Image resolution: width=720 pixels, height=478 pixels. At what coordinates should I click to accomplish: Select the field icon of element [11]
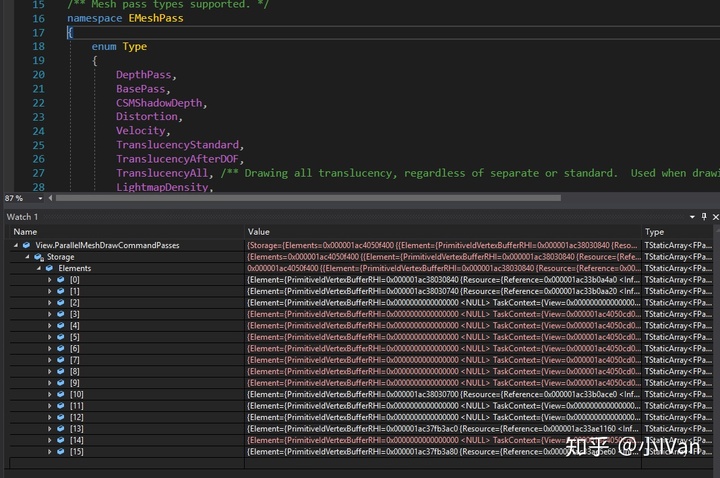pyautogui.click(x=61, y=406)
